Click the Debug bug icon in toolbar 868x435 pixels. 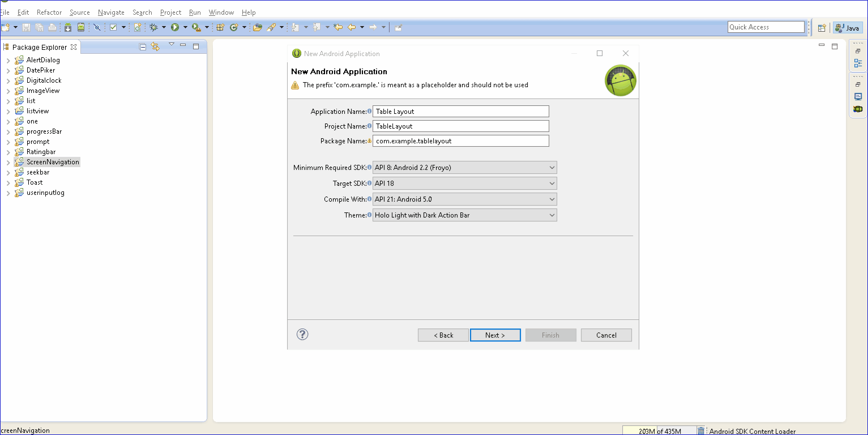(x=153, y=27)
